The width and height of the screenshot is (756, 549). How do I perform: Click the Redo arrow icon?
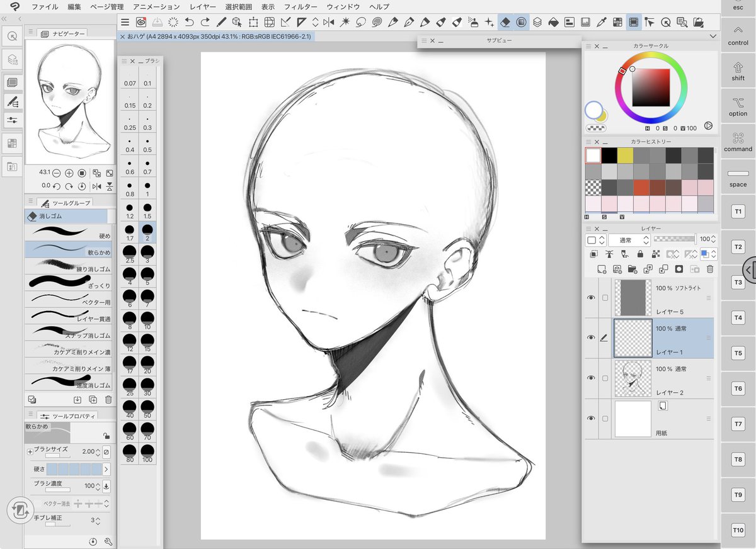pyautogui.click(x=205, y=22)
